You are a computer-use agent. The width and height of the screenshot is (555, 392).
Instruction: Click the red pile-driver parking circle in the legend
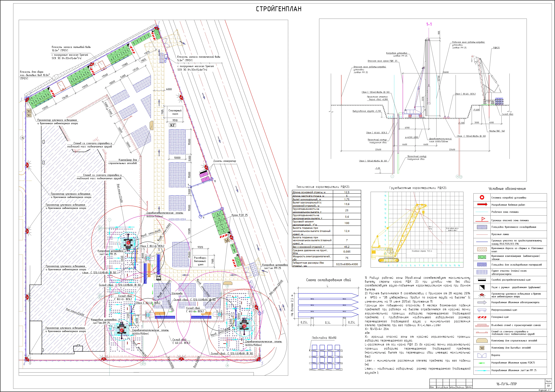pos(482,197)
